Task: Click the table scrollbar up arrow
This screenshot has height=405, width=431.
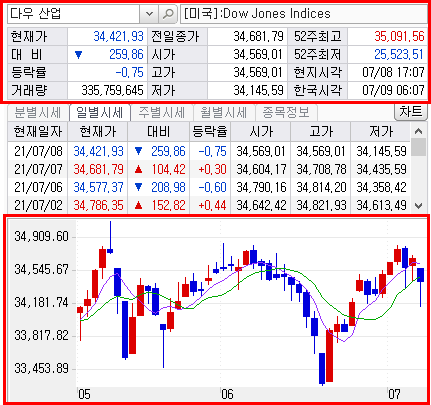Action: click(x=419, y=131)
